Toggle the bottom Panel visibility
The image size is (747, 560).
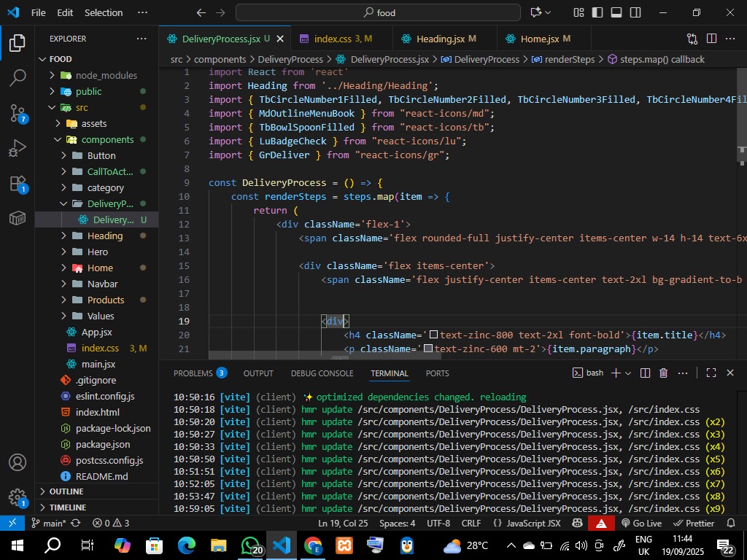(616, 13)
